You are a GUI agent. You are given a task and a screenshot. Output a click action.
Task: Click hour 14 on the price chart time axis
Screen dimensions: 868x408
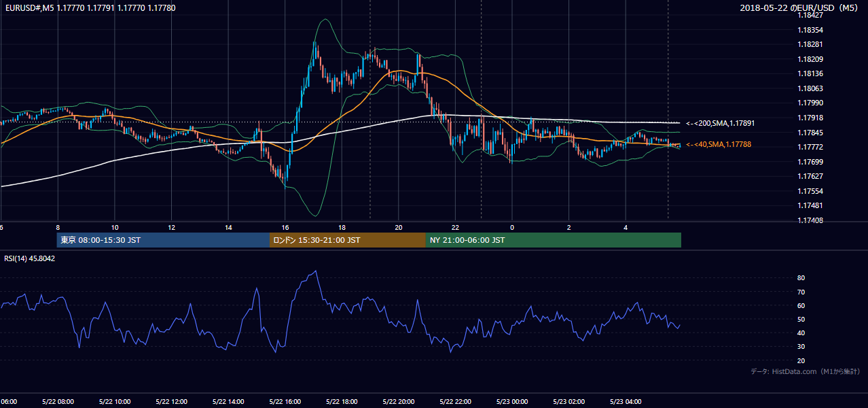point(228,227)
